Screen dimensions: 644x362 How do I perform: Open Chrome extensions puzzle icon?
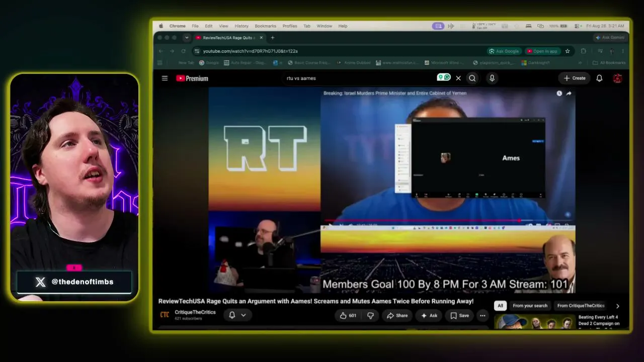click(x=583, y=51)
